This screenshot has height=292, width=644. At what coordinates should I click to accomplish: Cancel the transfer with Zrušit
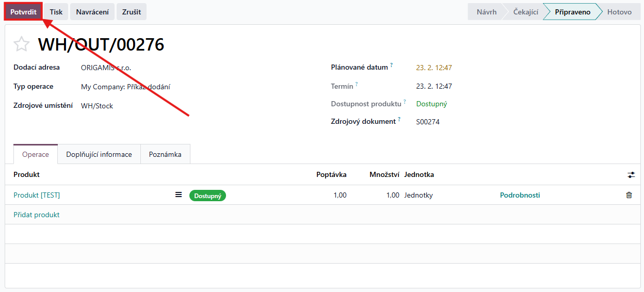132,12
